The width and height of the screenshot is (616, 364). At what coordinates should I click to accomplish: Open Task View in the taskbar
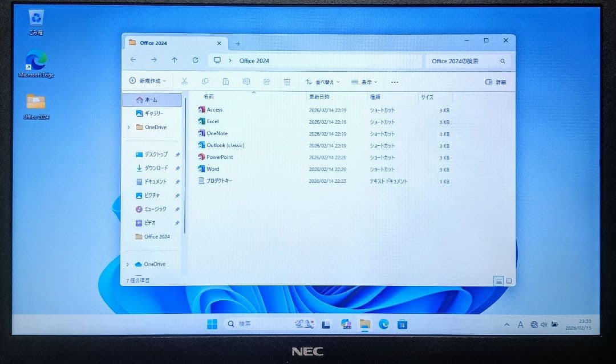[x=326, y=324]
